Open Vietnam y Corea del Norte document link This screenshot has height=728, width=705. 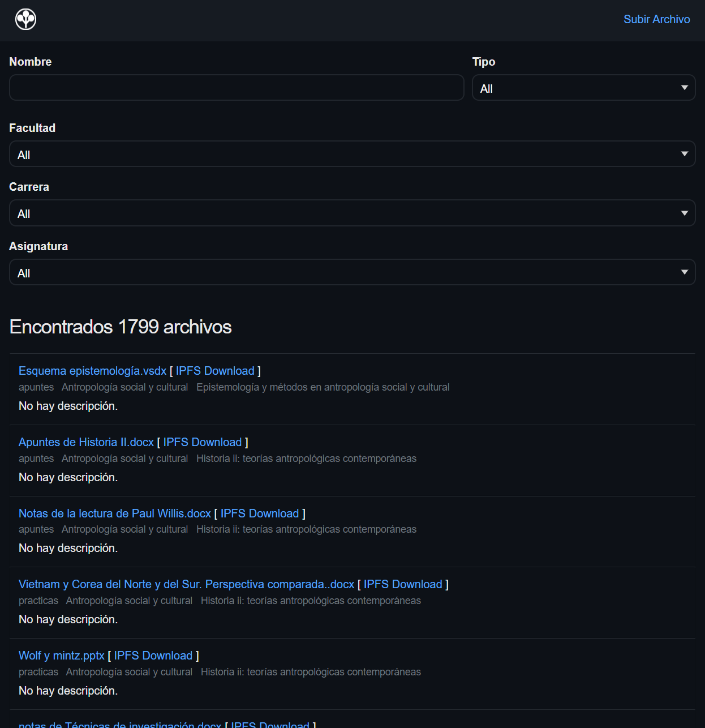[186, 584]
